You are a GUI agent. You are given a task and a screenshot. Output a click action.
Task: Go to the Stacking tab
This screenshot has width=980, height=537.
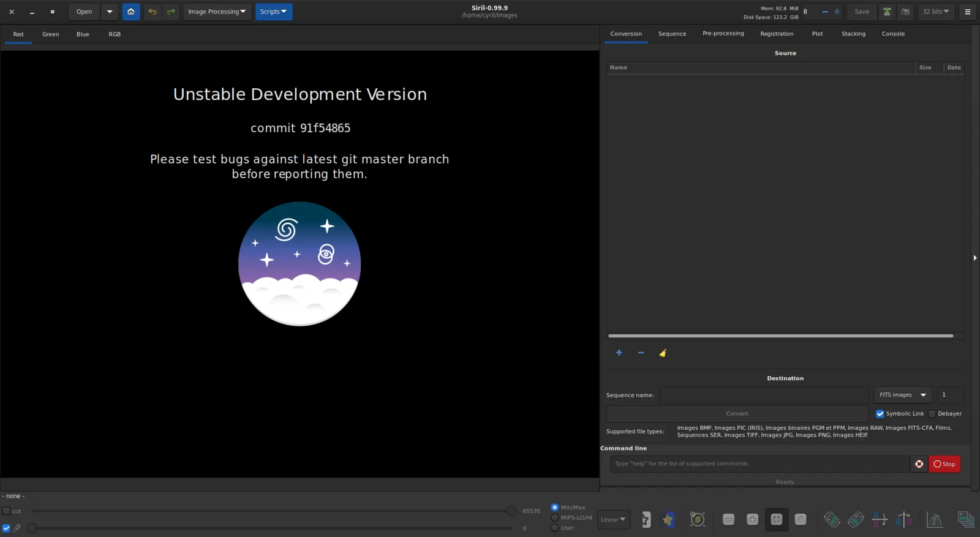pyautogui.click(x=853, y=34)
